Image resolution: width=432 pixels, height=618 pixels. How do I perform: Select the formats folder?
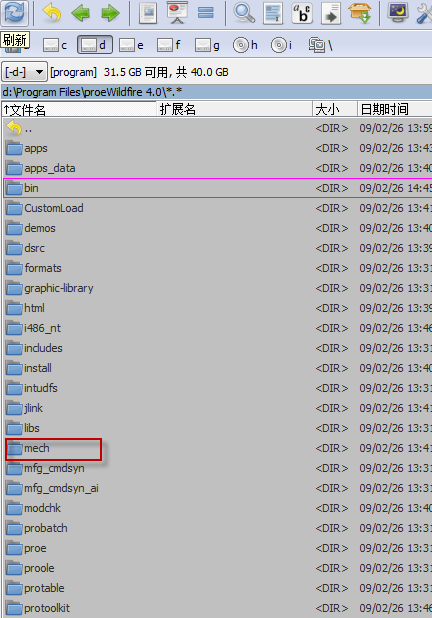coord(34,268)
